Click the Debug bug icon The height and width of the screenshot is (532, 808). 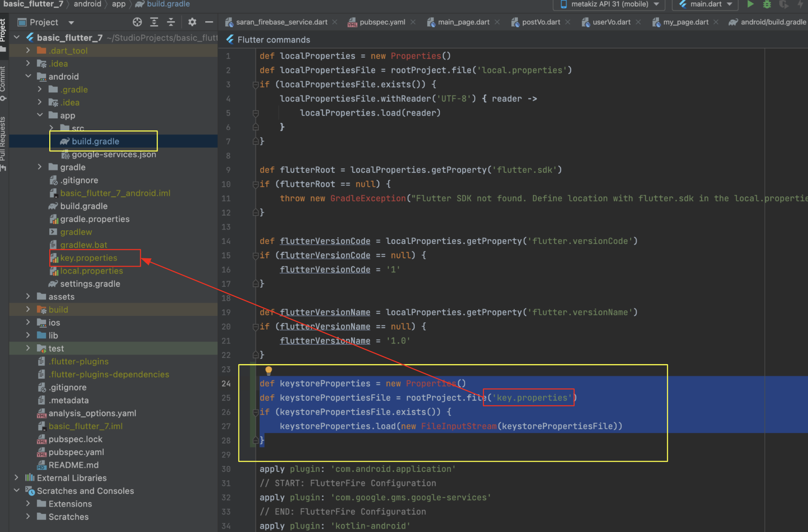767,4
